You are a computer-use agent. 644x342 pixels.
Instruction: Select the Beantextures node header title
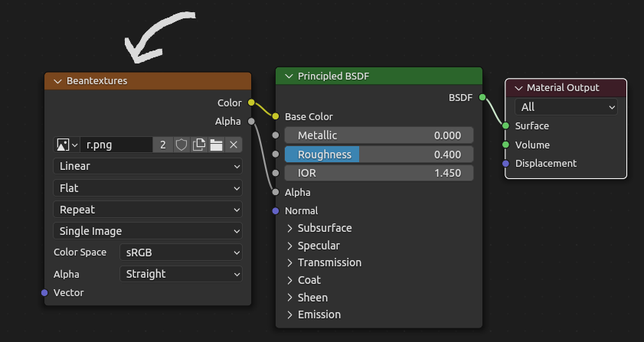(97, 81)
